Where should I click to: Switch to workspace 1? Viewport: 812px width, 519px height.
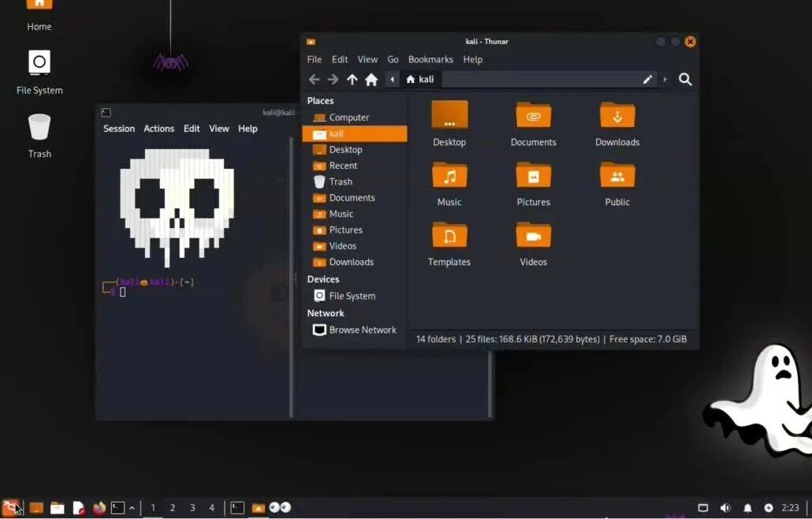coord(153,508)
